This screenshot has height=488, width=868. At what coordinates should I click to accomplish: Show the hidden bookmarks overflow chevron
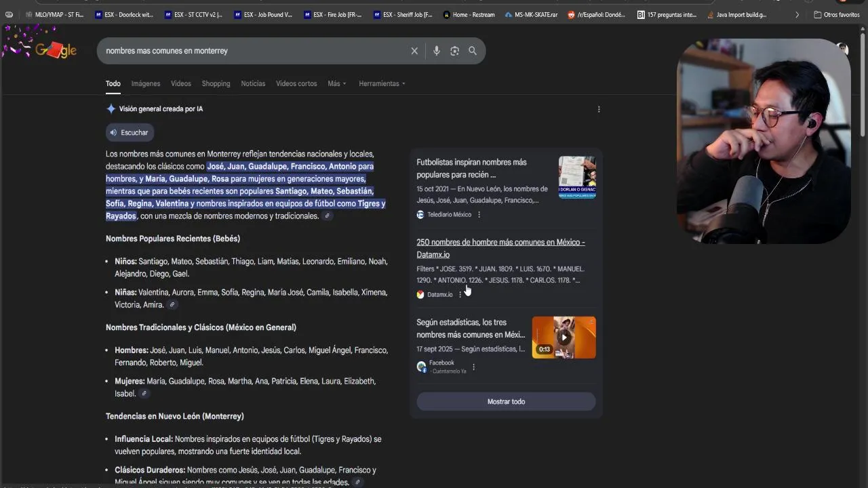[x=797, y=14]
